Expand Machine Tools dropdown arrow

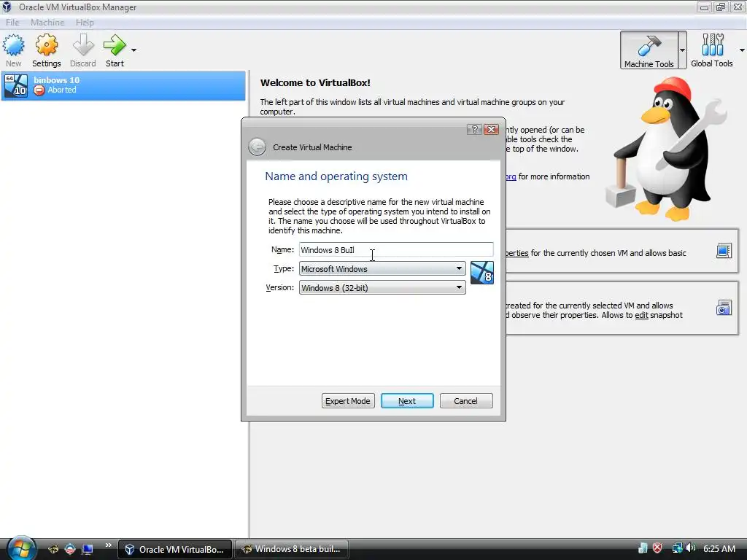click(x=682, y=50)
